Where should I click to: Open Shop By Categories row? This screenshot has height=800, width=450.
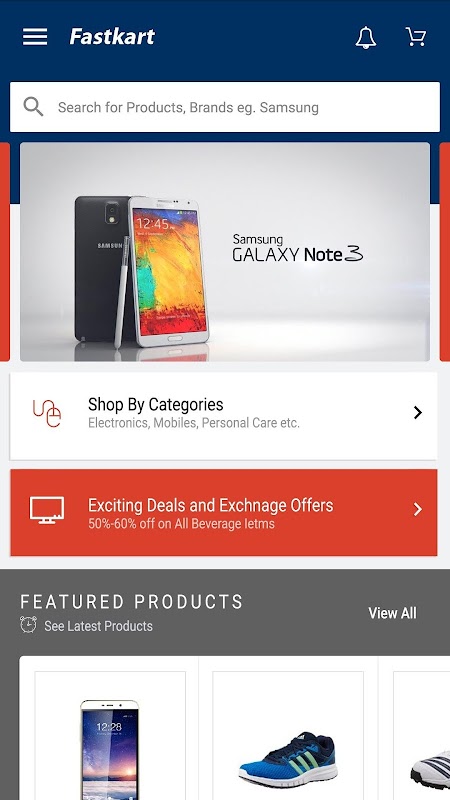click(223, 416)
